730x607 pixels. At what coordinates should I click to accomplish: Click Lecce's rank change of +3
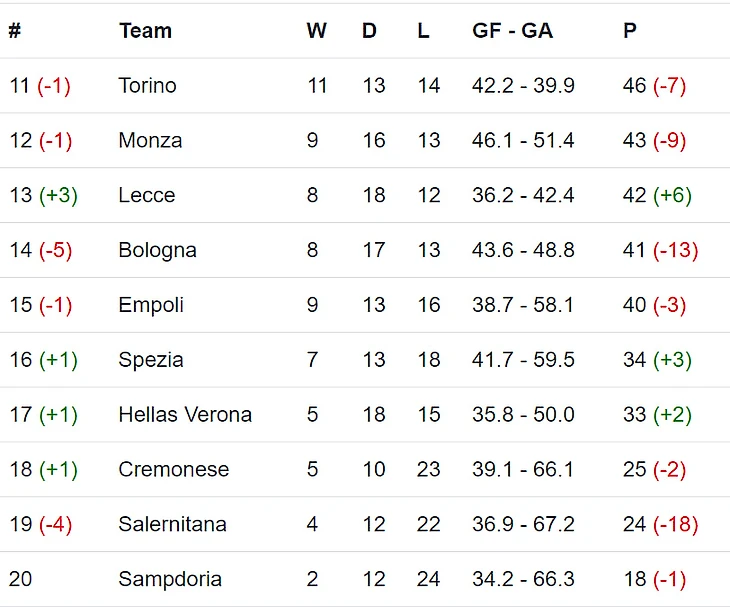point(58,196)
